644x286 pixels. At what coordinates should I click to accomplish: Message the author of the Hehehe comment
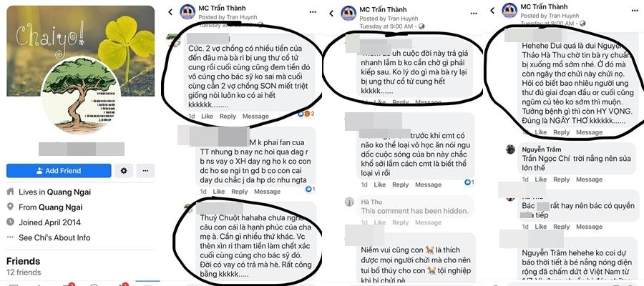pyautogui.click(x=589, y=132)
